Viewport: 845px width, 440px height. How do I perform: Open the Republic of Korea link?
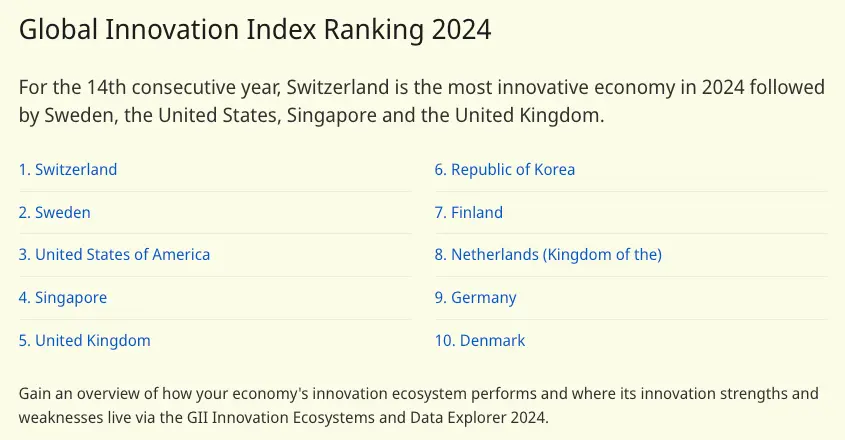point(504,170)
